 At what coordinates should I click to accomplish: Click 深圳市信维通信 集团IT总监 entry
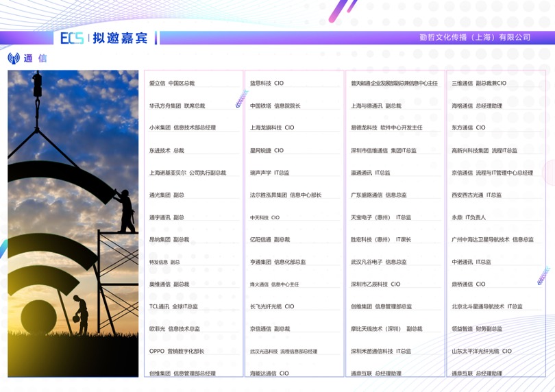(x=384, y=150)
